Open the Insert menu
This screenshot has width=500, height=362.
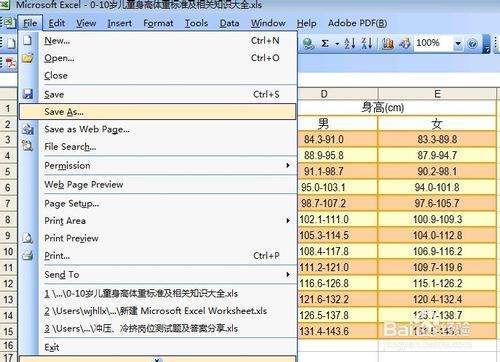(x=120, y=23)
